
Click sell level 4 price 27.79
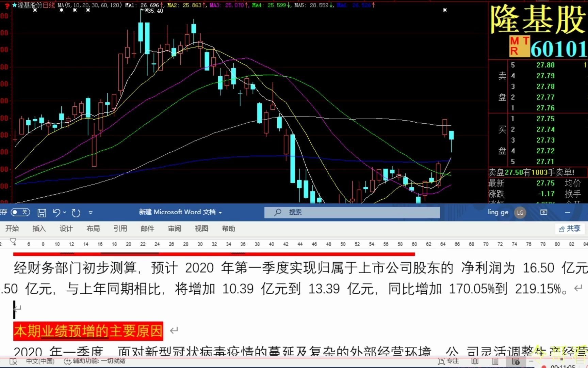coord(545,76)
